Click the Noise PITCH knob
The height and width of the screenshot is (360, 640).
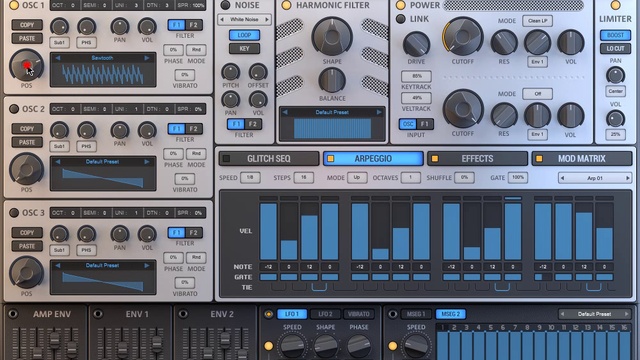pyautogui.click(x=231, y=72)
